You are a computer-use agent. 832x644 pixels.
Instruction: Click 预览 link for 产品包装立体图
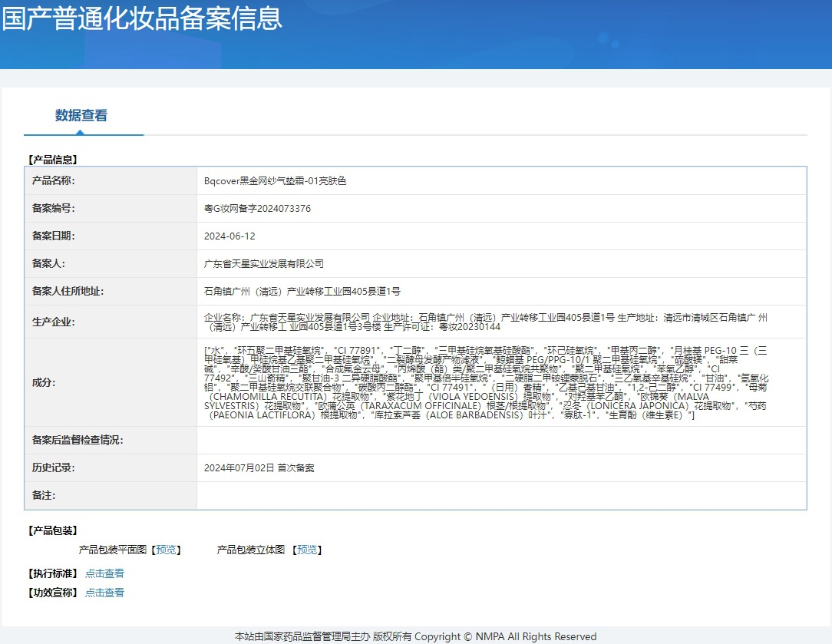pyautogui.click(x=307, y=550)
